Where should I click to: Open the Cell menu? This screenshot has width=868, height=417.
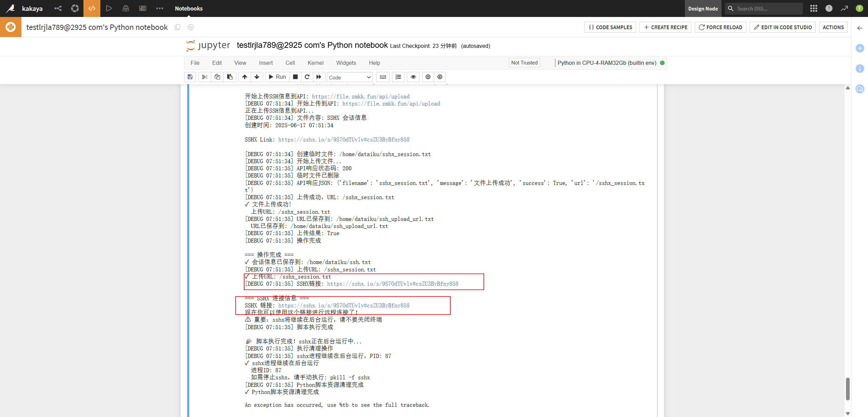[x=290, y=63]
